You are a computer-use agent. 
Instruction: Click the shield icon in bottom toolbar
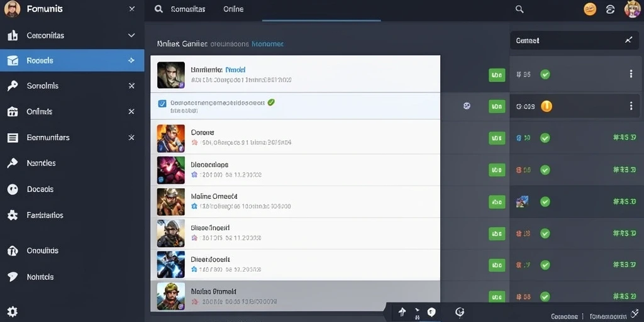pyautogui.click(x=431, y=312)
